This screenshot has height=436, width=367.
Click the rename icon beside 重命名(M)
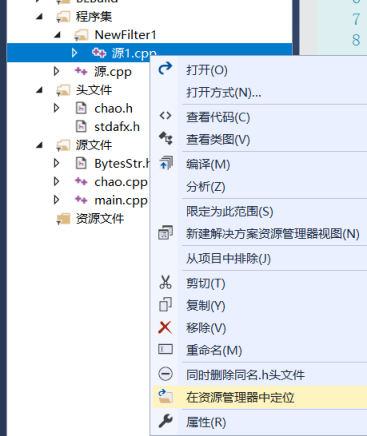pos(165,349)
